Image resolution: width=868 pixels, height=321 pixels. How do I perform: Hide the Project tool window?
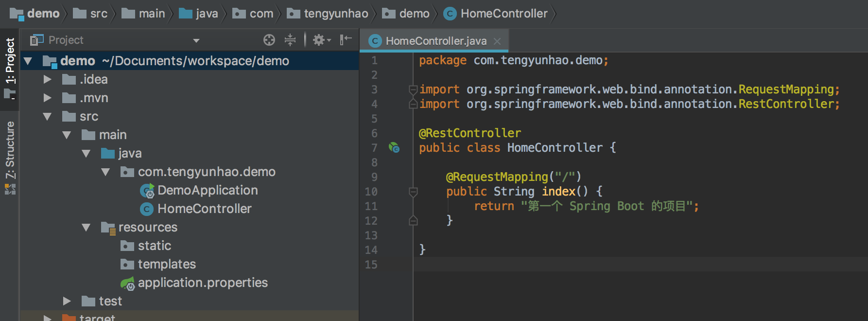click(x=346, y=40)
